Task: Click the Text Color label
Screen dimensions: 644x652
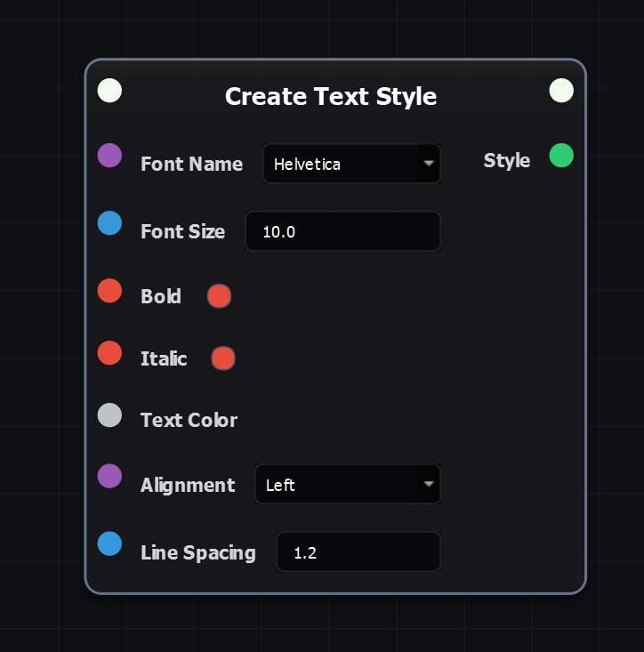Action: [189, 420]
